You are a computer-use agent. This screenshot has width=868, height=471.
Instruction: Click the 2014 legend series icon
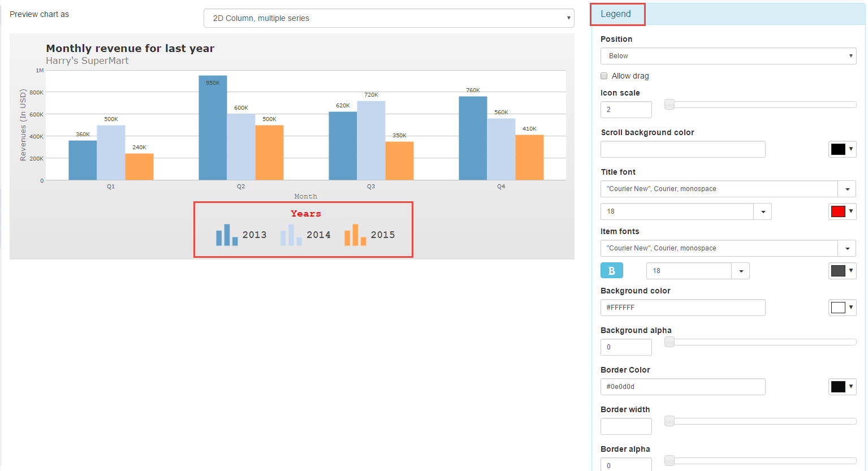(x=291, y=235)
